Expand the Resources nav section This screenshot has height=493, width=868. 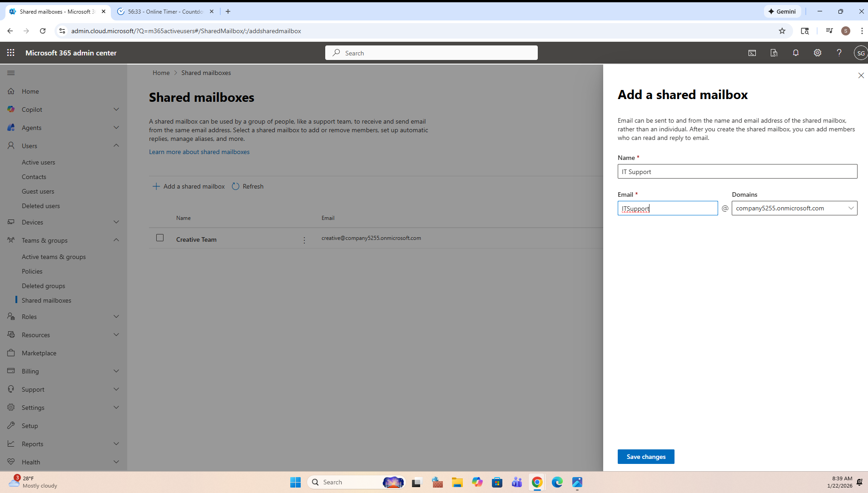tap(116, 334)
